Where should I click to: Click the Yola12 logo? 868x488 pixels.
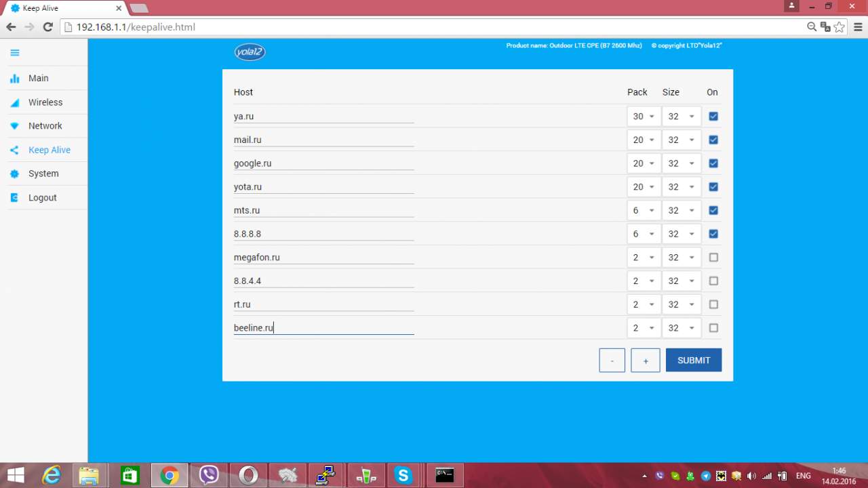pyautogui.click(x=250, y=52)
